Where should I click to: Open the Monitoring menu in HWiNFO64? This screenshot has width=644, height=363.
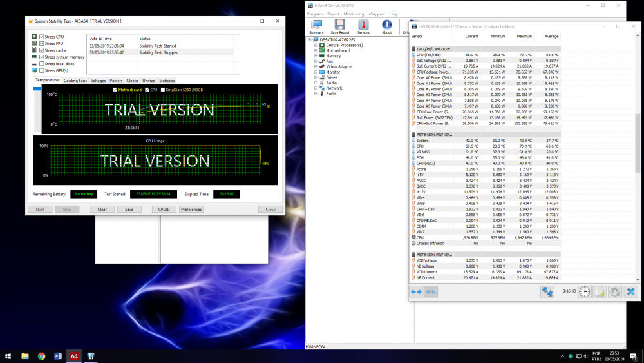click(354, 14)
